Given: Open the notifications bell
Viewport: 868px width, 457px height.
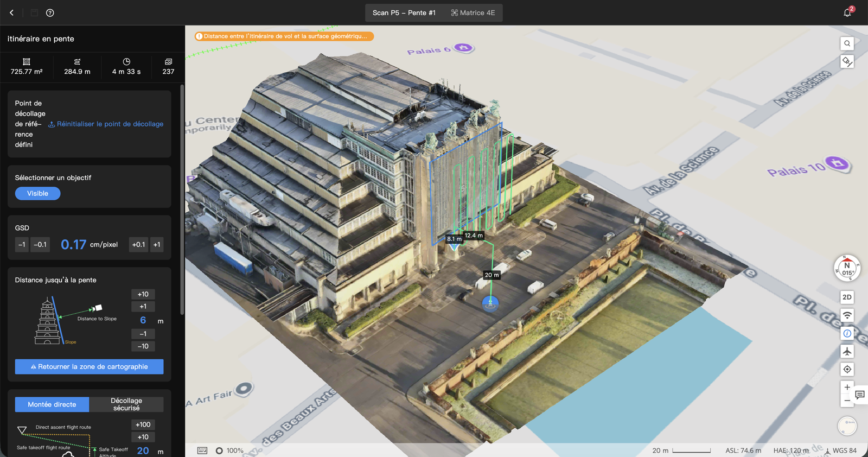Looking at the screenshot, I should click(x=847, y=12).
